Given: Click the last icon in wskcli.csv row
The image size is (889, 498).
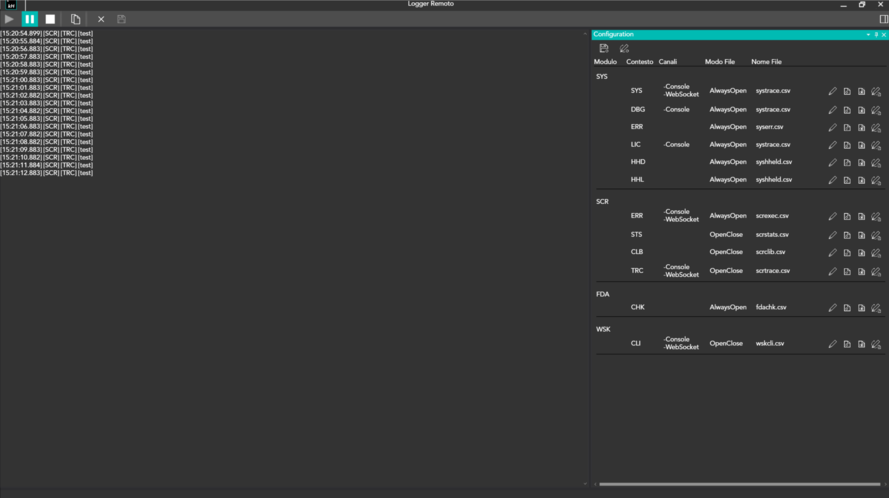Looking at the screenshot, I should (876, 344).
